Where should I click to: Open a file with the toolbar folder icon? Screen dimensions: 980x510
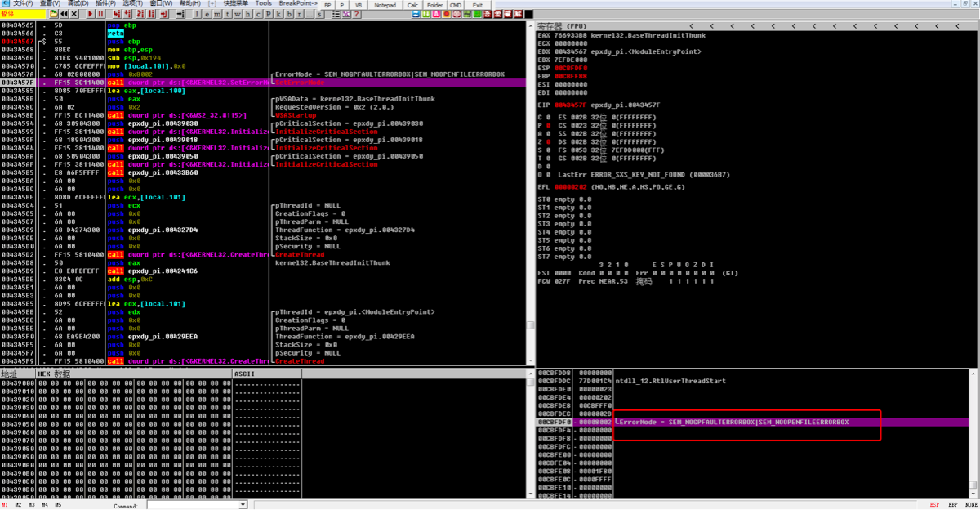(54, 14)
